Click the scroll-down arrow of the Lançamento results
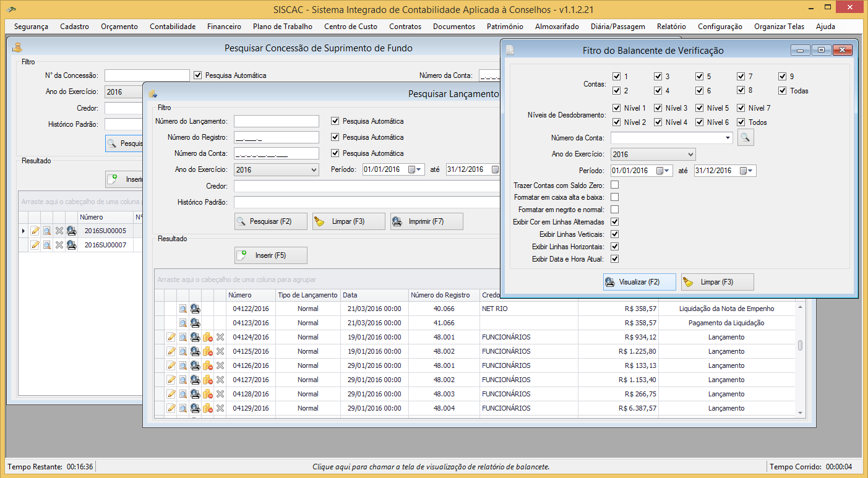The image size is (868, 478). (x=800, y=412)
